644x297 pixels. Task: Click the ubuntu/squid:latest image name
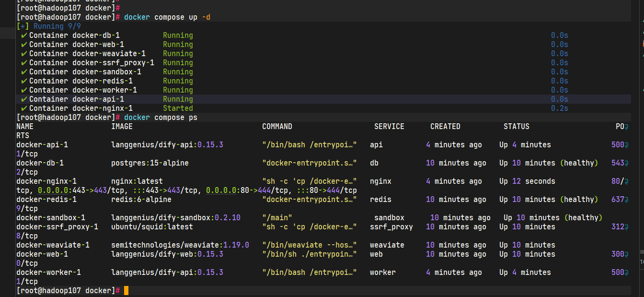point(152,227)
